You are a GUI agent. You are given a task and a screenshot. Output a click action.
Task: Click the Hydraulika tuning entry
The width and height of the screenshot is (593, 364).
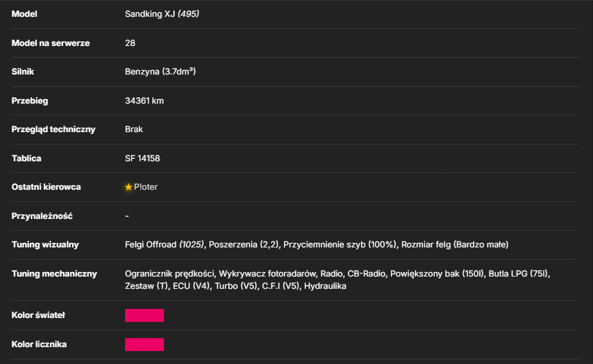click(x=325, y=286)
